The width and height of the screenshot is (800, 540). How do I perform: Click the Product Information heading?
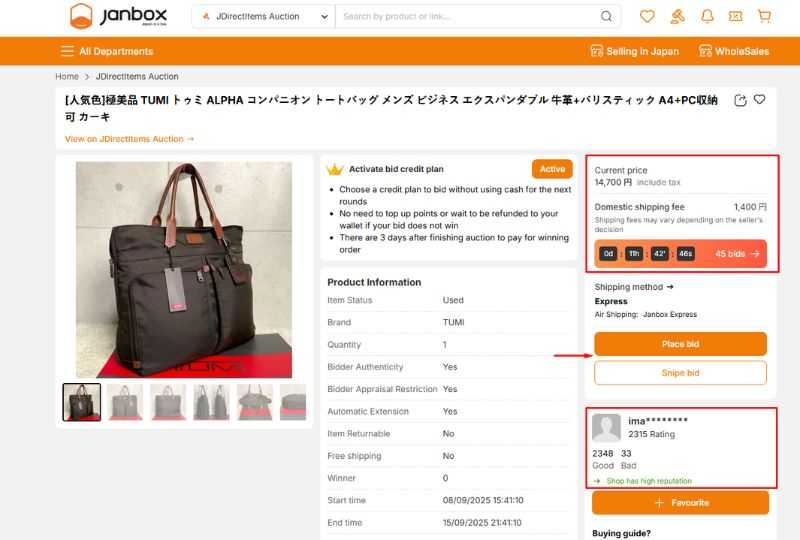pos(374,282)
